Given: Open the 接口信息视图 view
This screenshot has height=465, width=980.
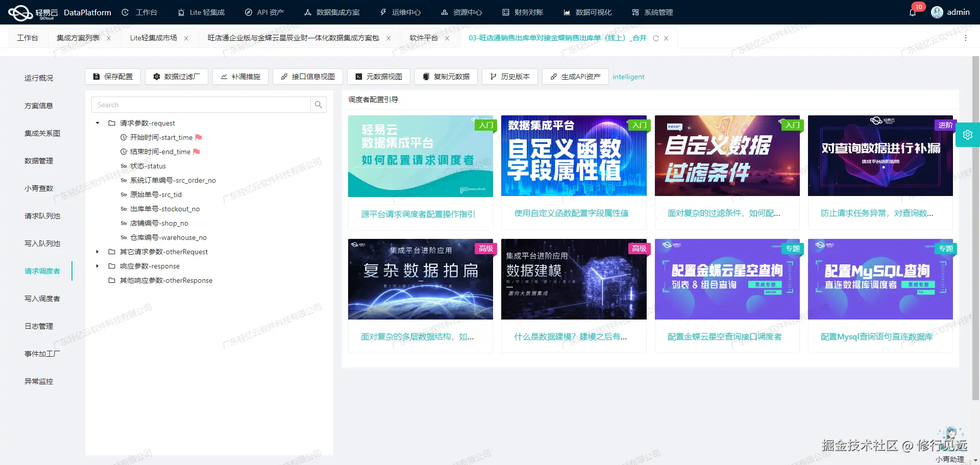Looking at the screenshot, I should [307, 77].
